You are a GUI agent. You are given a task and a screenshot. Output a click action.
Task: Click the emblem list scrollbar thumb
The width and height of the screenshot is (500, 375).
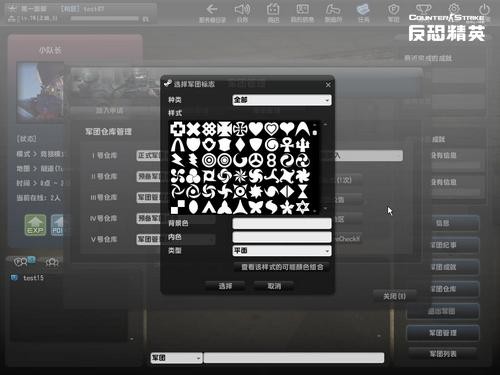tap(315, 133)
